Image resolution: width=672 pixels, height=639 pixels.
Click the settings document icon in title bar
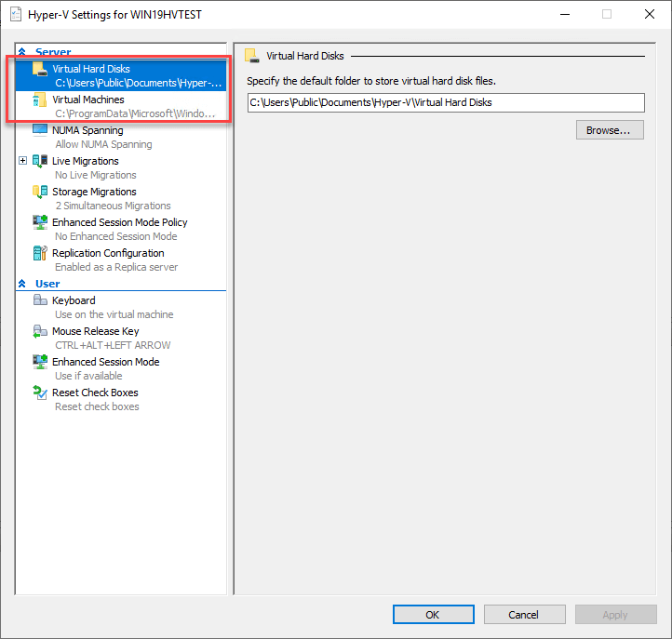click(16, 15)
